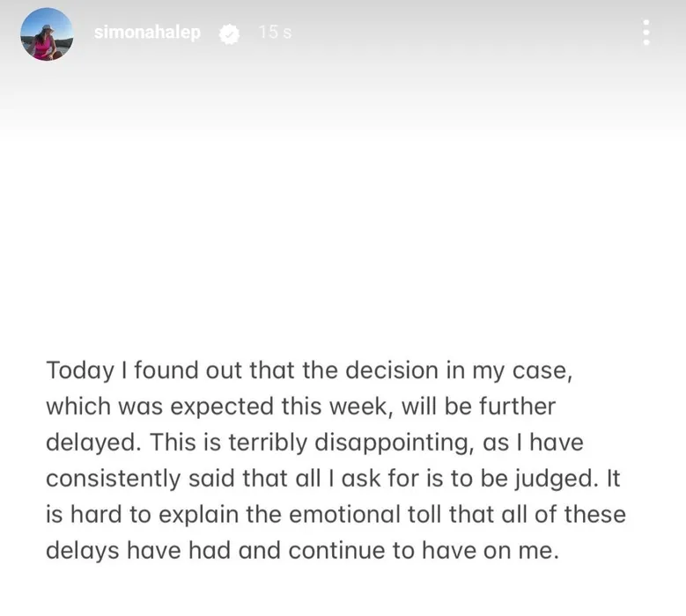
Task: Click the verified badge beside simonahalep
Action: coord(229,33)
